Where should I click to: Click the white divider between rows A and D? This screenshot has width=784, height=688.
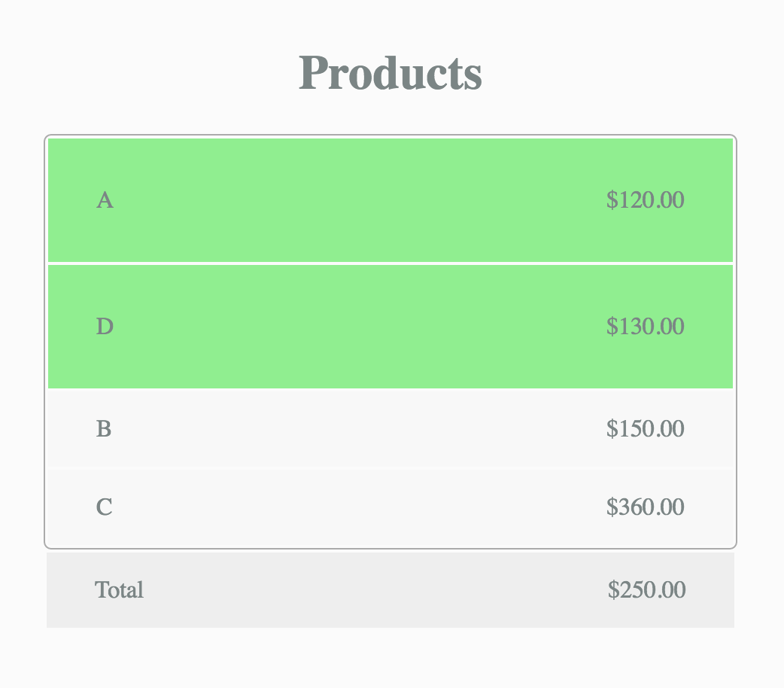tap(390, 263)
